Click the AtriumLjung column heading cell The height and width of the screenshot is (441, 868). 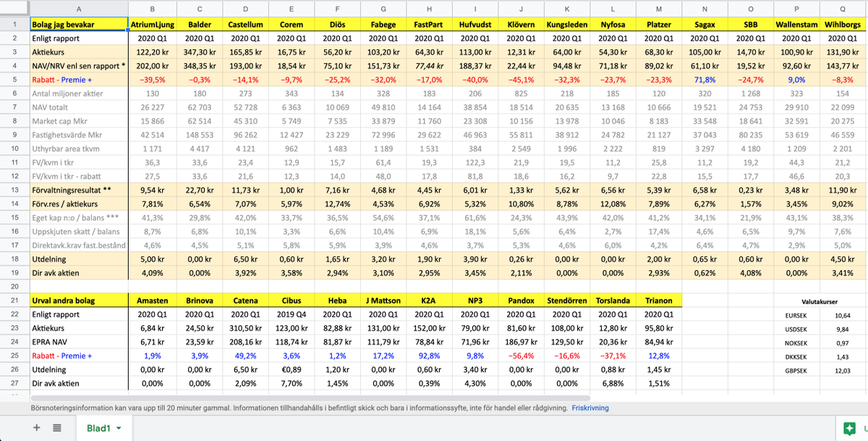[151, 24]
